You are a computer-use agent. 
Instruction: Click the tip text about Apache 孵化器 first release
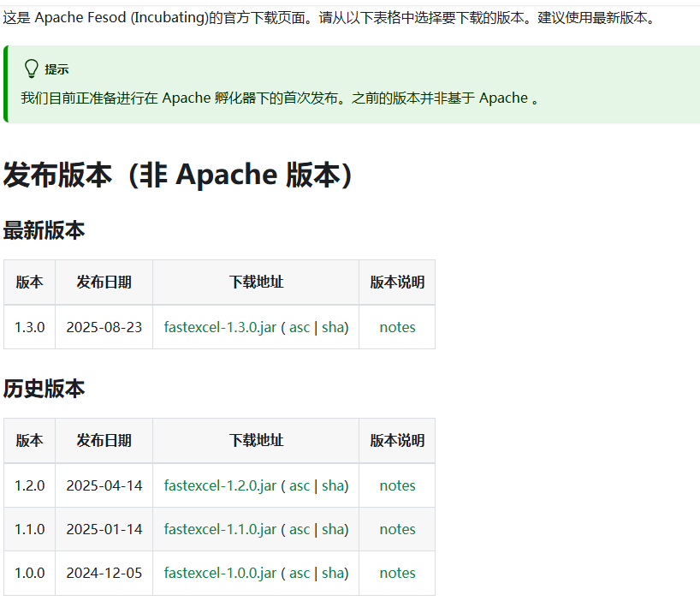(x=280, y=98)
